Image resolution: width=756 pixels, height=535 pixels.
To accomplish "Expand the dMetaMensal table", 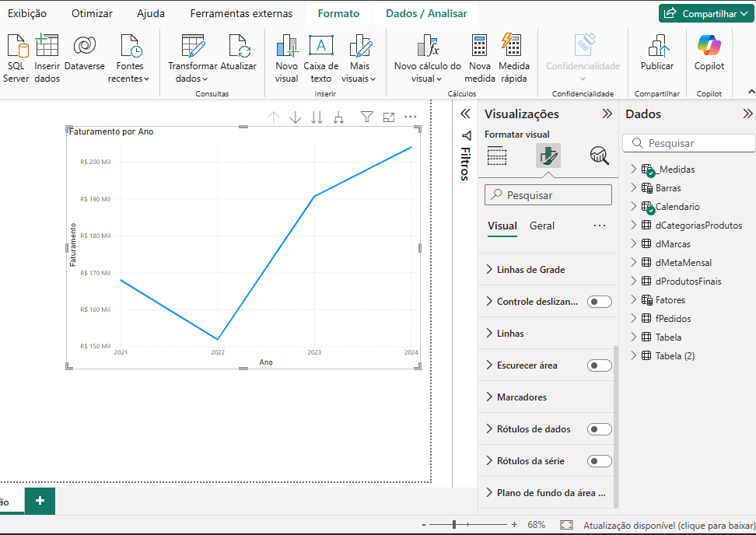I will [x=634, y=262].
